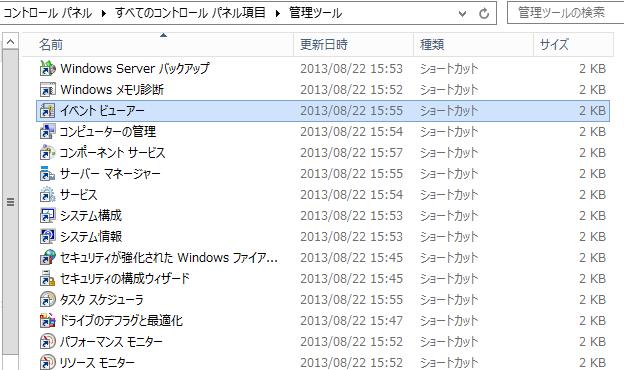Select the コンピューターの管理 name text

pos(108,132)
